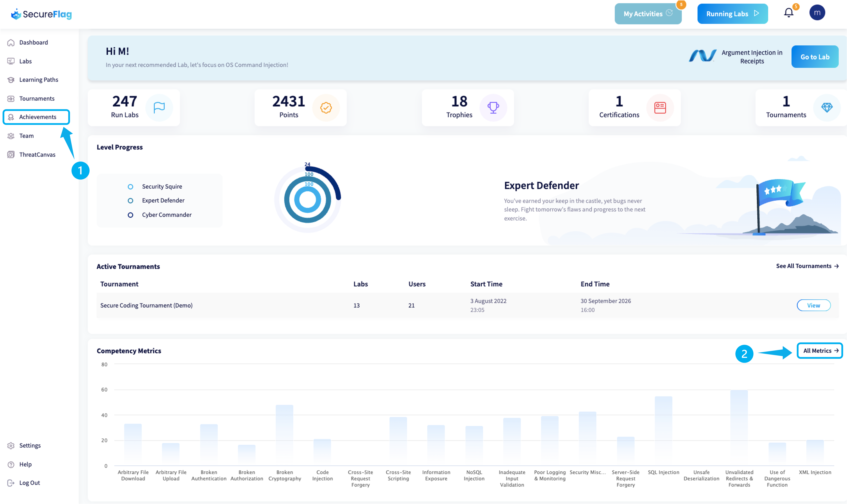The width and height of the screenshot is (847, 504).
Task: Click the Tournaments diamond icon
Action: click(x=827, y=108)
